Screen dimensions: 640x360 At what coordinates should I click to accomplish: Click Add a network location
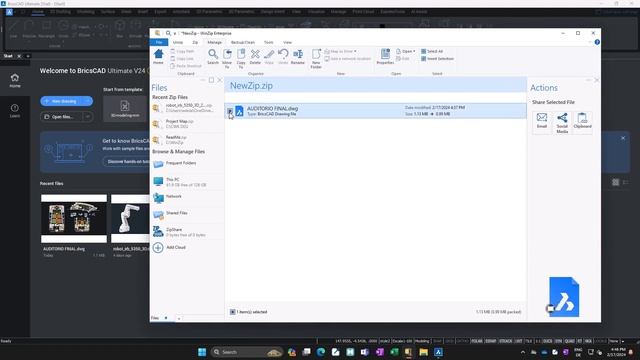click(347, 59)
